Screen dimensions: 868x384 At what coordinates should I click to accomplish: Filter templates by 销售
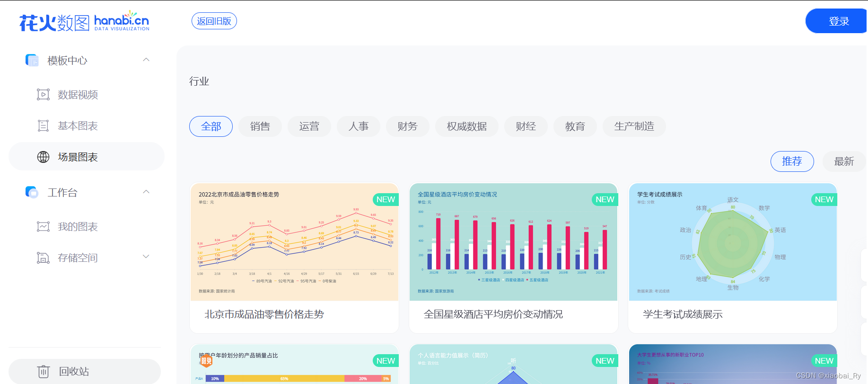[x=260, y=126]
